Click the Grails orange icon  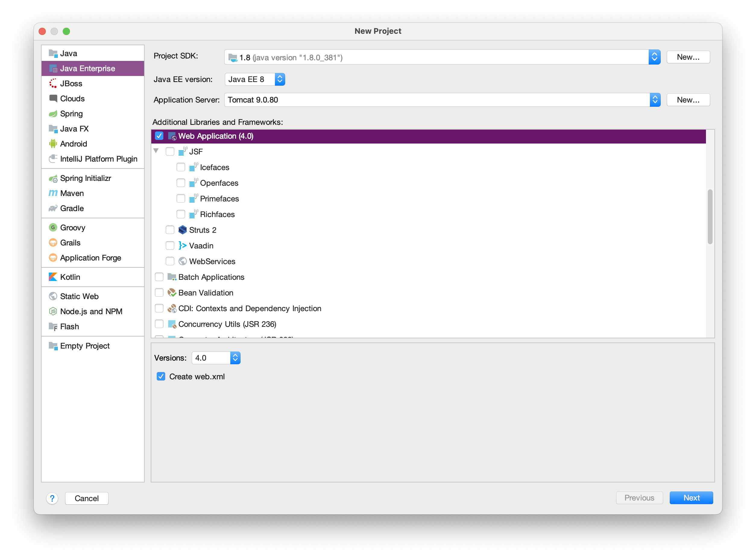pos(53,243)
